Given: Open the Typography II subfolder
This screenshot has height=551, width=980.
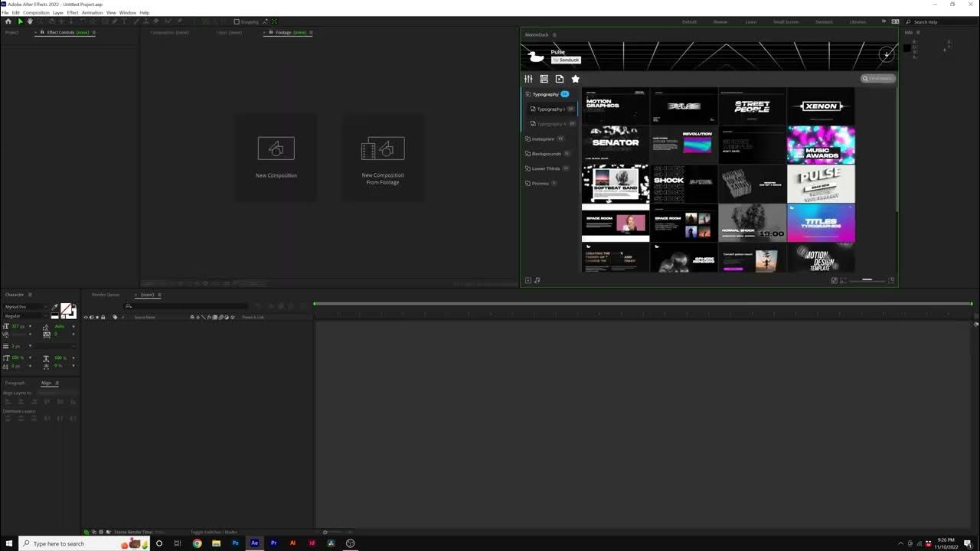Looking at the screenshot, I should (x=552, y=124).
